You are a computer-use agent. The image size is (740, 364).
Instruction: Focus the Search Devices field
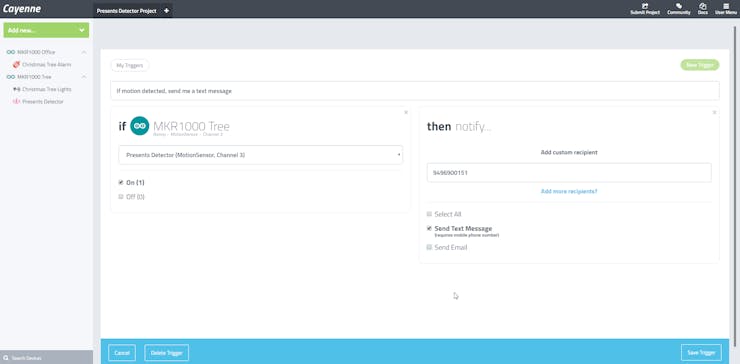(x=46, y=357)
